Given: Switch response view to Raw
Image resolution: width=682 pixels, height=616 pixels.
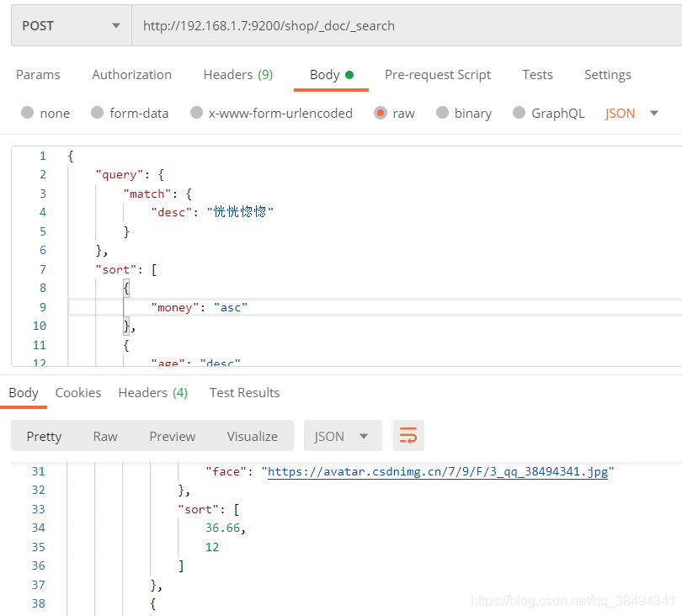Looking at the screenshot, I should 105,436.
